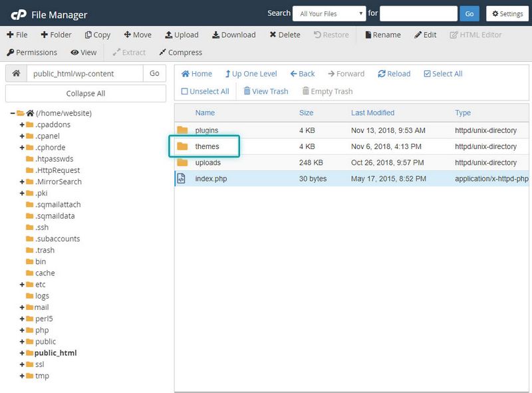Expand the mail tree folder

pyautogui.click(x=22, y=307)
